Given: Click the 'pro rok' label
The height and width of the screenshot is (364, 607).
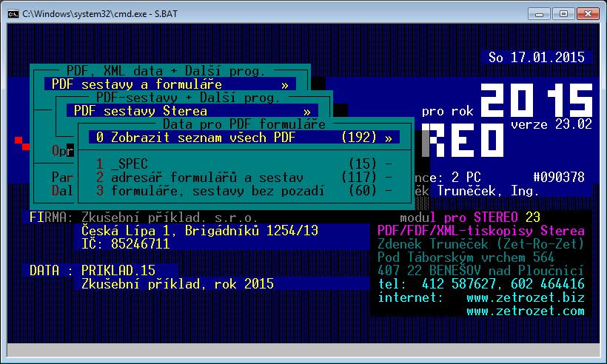Looking at the screenshot, I should [448, 112].
